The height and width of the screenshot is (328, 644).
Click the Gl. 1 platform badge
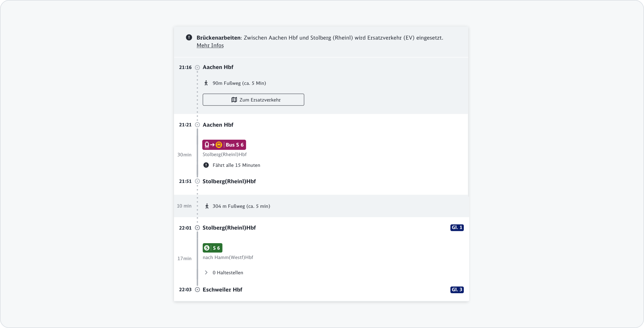click(x=457, y=228)
